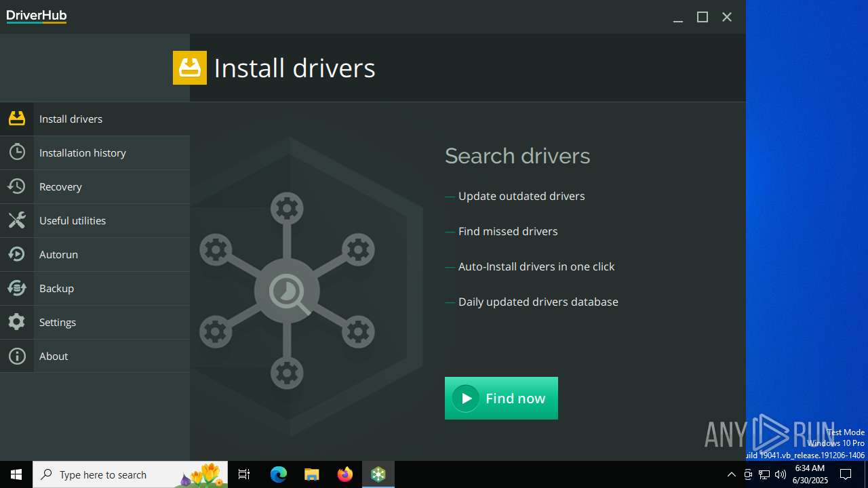Image resolution: width=868 pixels, height=488 pixels.
Task: Click 'Daily updated drivers database' text
Action: click(x=538, y=302)
